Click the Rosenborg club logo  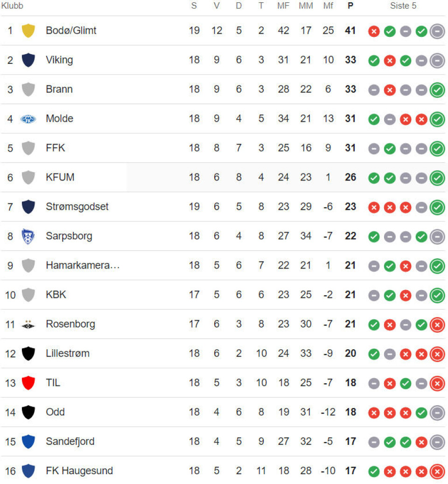point(28,325)
